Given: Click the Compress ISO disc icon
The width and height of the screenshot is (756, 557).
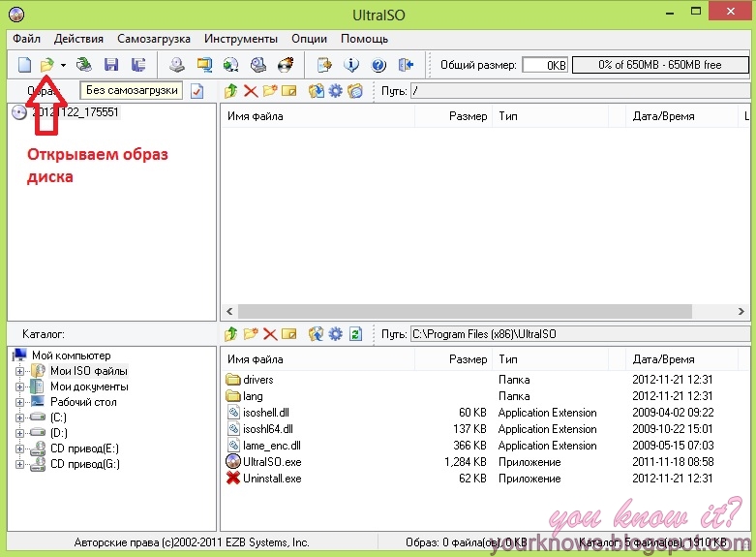Looking at the screenshot, I should (x=231, y=65).
